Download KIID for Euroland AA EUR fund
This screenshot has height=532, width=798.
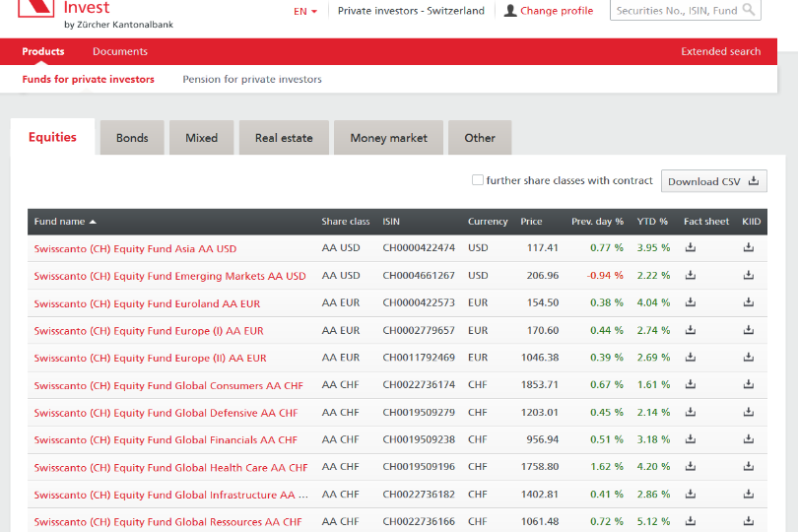[x=748, y=302]
